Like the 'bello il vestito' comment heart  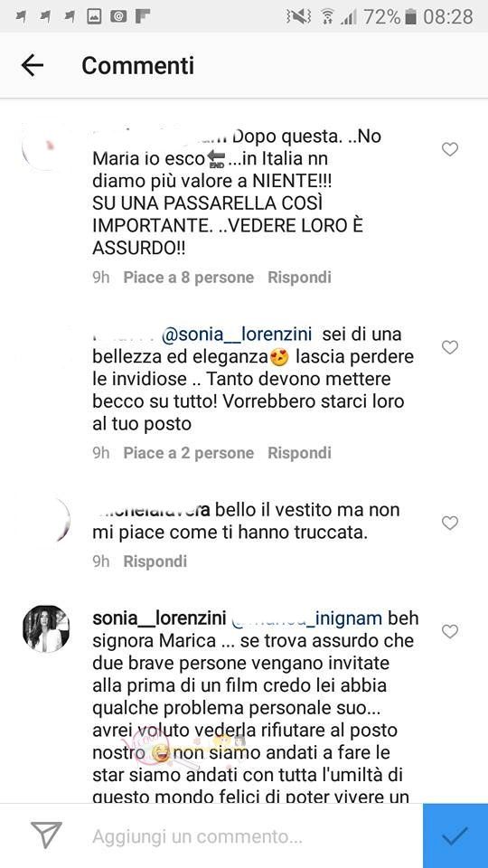coord(450,523)
